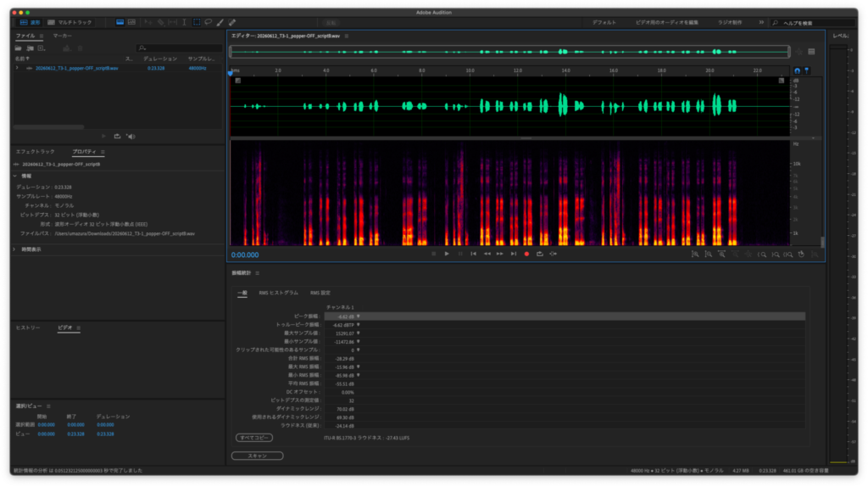Expand the 20260612_T3-1_popper-OFF_scriptB.wav file row

[17, 68]
